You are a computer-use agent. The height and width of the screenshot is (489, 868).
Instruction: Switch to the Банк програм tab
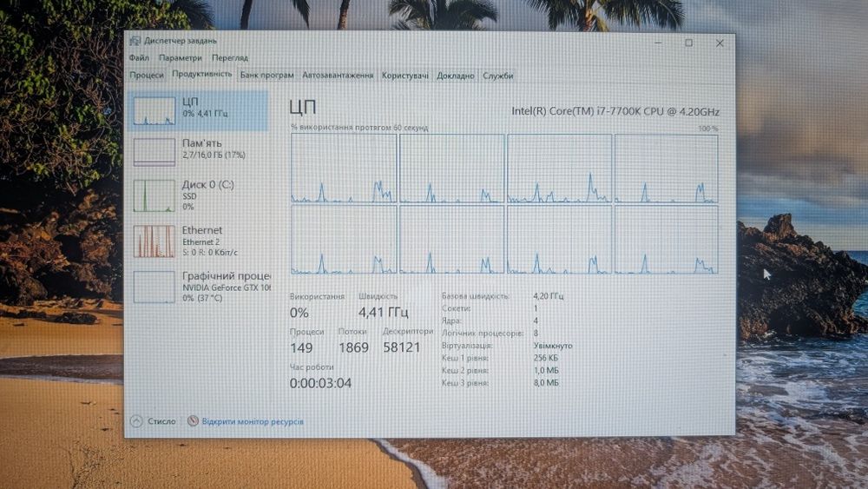266,76
